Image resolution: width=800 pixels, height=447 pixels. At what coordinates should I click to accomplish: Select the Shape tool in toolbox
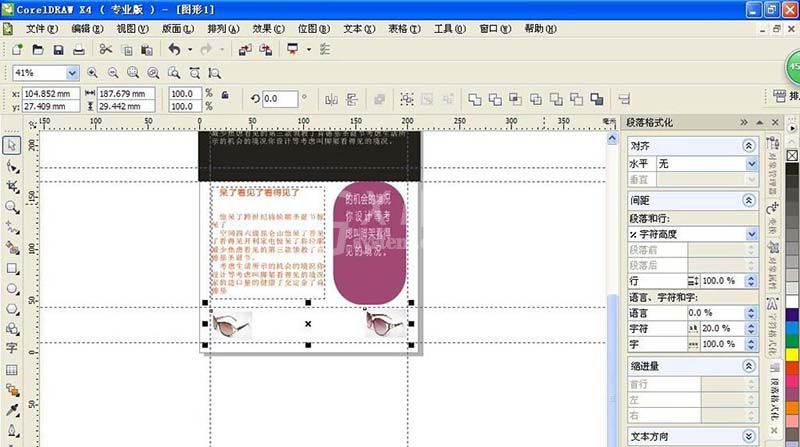click(x=12, y=166)
